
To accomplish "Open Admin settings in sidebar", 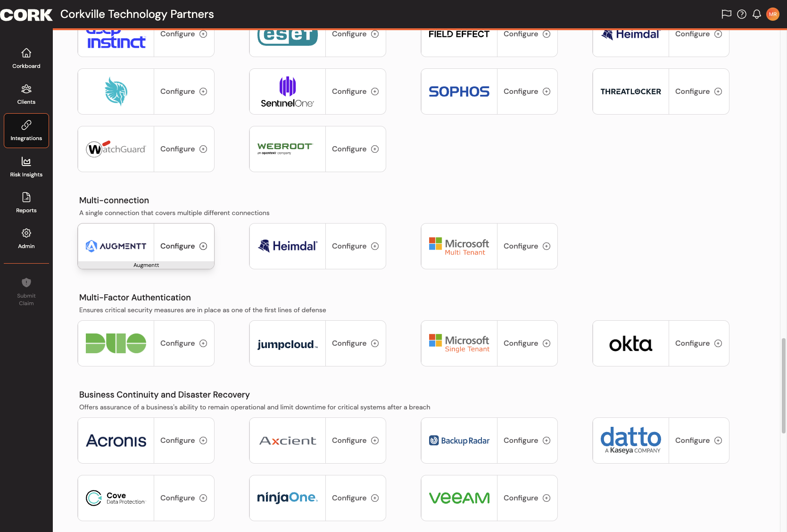I will 26,239.
